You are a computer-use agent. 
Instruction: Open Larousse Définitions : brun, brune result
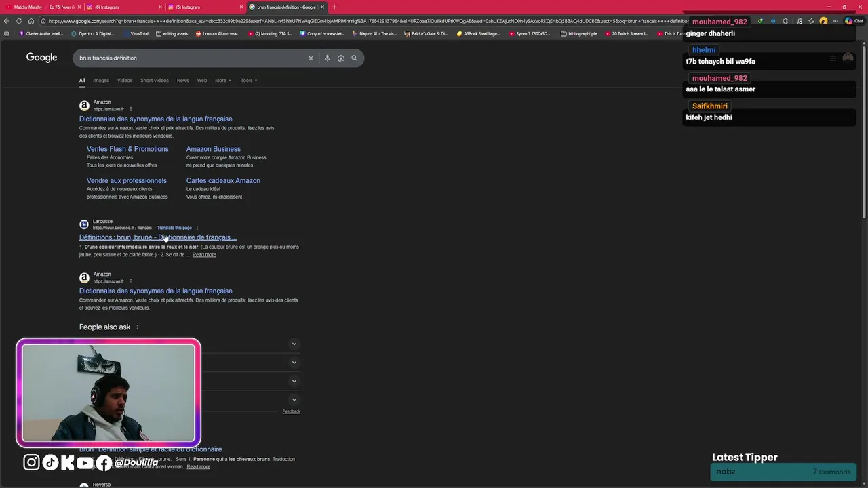[x=158, y=237]
